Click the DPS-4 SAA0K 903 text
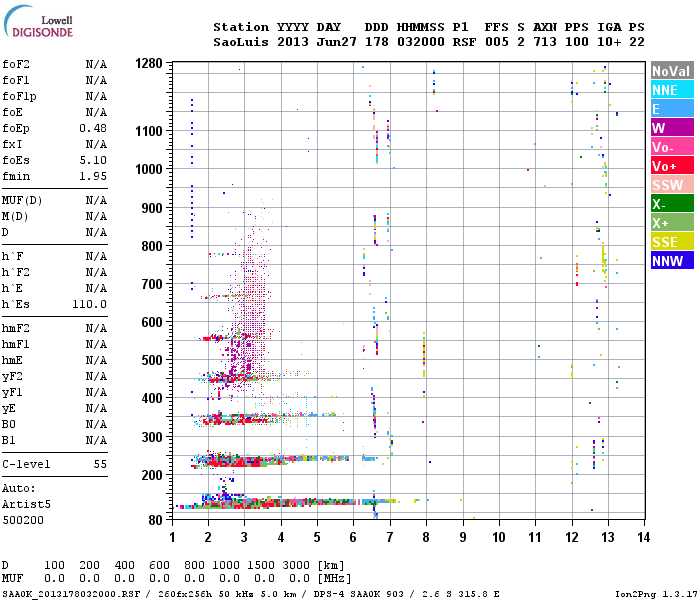Image resolution: width=700 pixels, height=600 pixels. tap(358, 594)
